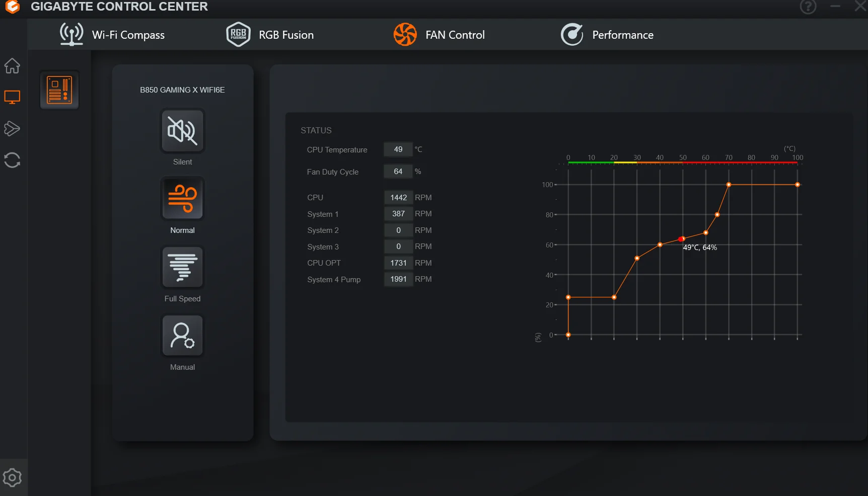868x496 pixels.
Task: Click the System 2 RPM value
Action: pos(398,230)
